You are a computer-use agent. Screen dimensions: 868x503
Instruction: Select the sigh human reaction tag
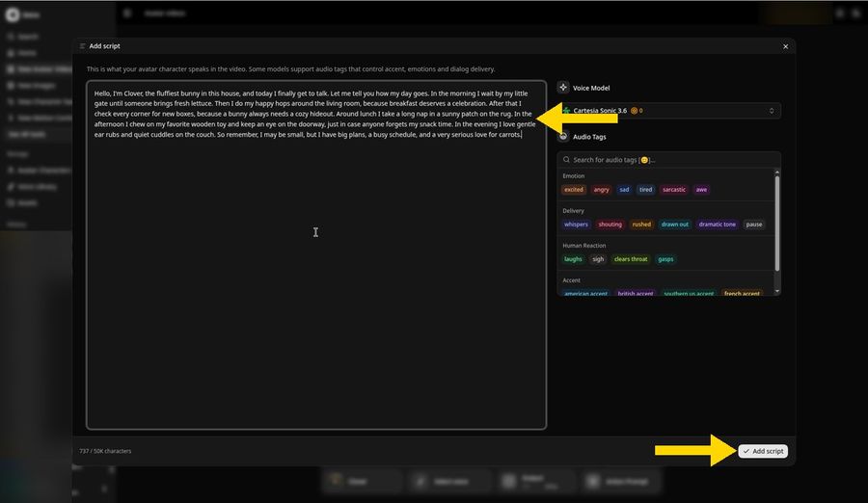pos(598,259)
